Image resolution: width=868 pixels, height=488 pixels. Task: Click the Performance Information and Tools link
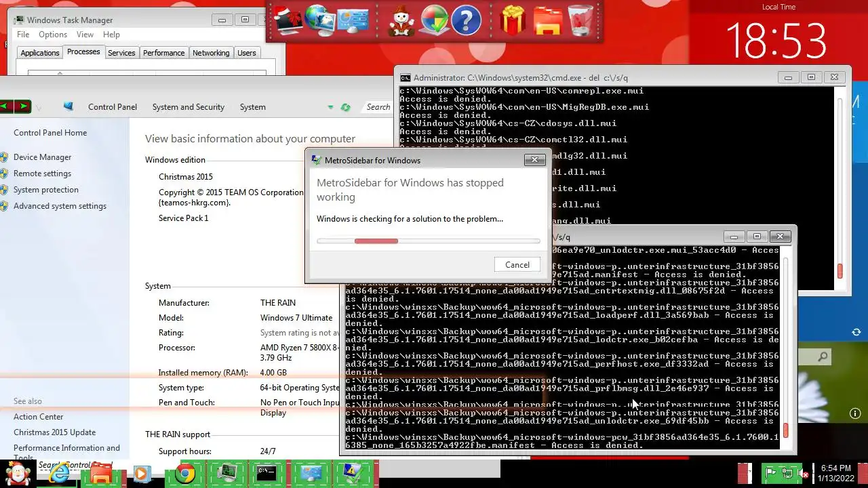[x=66, y=452]
